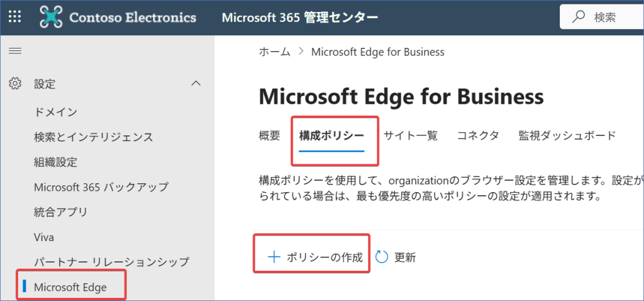Screen dimensions: 644x301
Task: Open the サイト一覧 tab
Action: point(411,135)
